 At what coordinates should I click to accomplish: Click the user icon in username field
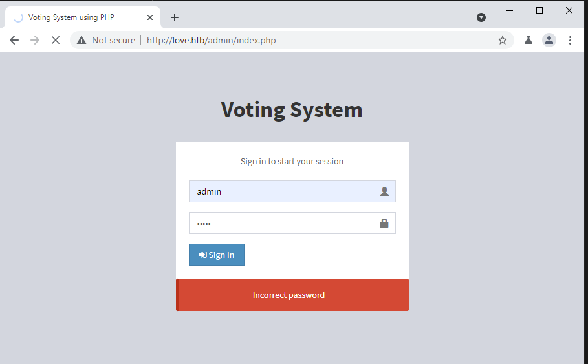coord(384,191)
